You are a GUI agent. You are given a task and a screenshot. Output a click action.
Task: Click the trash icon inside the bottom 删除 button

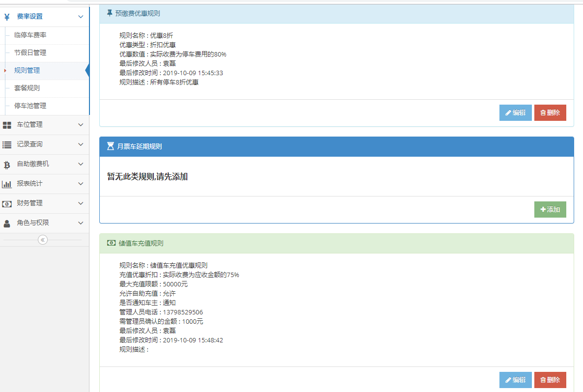point(544,380)
